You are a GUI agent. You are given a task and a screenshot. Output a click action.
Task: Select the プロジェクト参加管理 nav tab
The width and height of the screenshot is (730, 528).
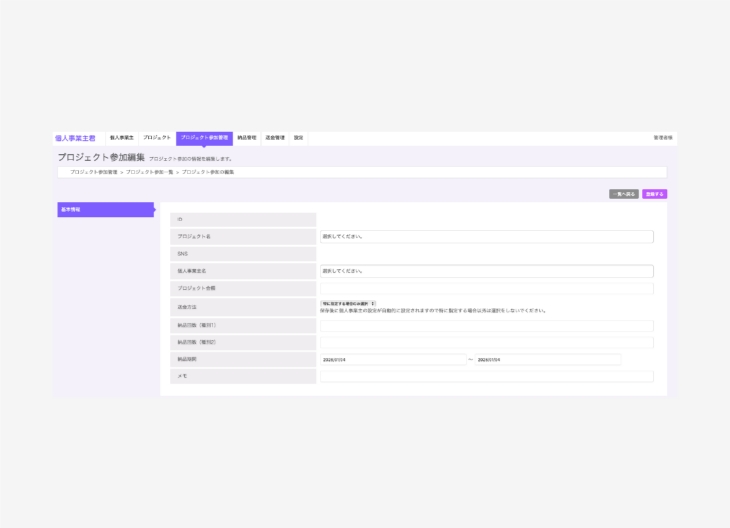[204, 138]
